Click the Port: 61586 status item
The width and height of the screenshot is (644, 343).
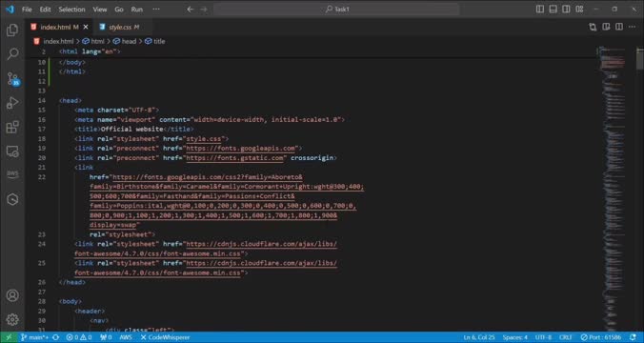(x=601, y=337)
